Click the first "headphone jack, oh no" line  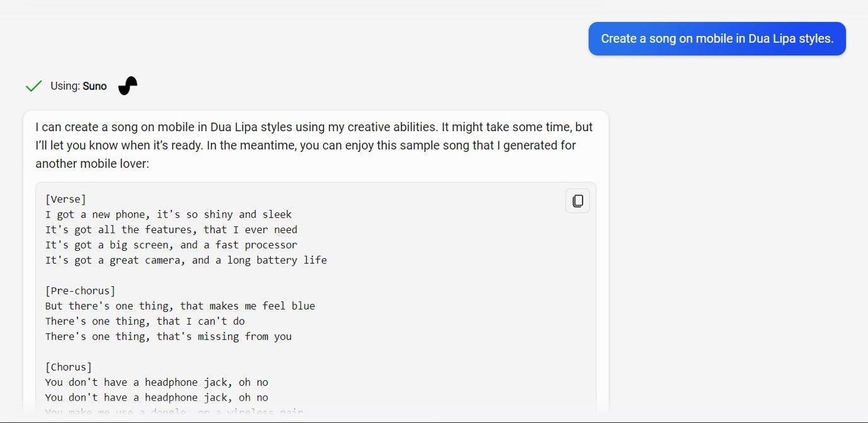(156, 382)
